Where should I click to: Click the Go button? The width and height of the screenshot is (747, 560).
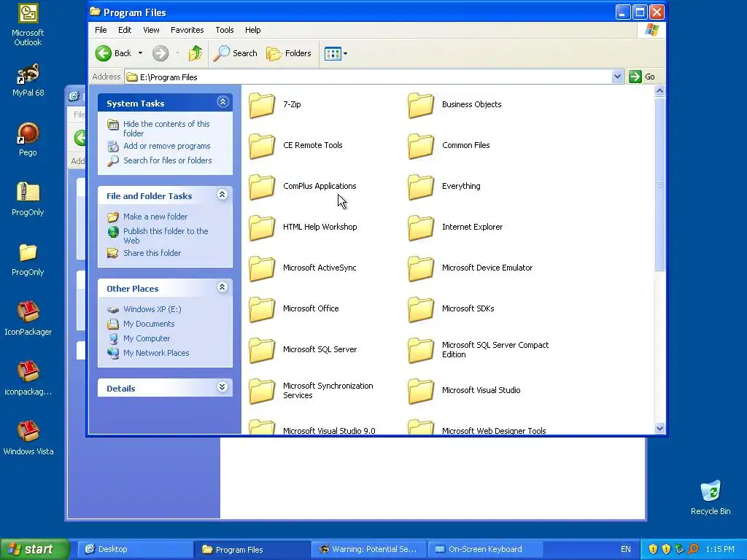click(642, 77)
